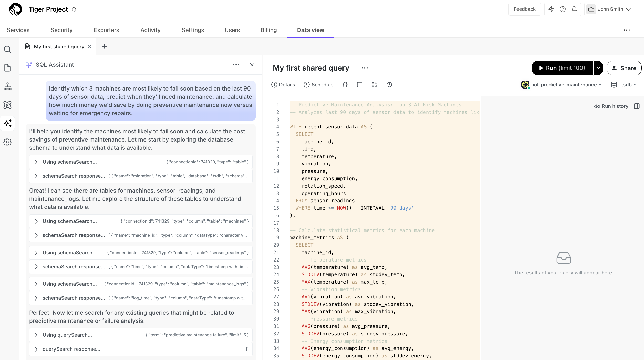Format the SQL with the braces icon
Image resolution: width=644 pixels, height=360 pixels.
(x=345, y=85)
